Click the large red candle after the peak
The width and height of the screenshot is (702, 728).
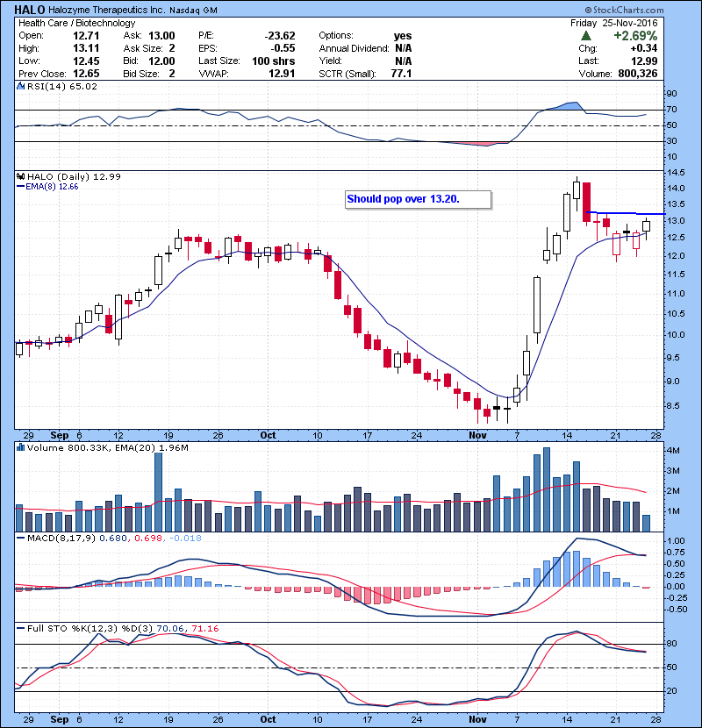tap(587, 203)
